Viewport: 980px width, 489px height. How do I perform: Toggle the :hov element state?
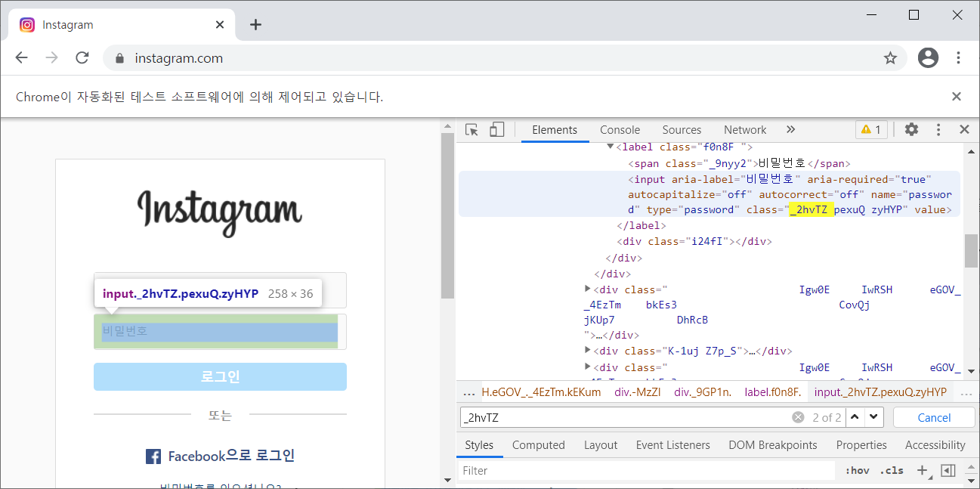click(857, 470)
